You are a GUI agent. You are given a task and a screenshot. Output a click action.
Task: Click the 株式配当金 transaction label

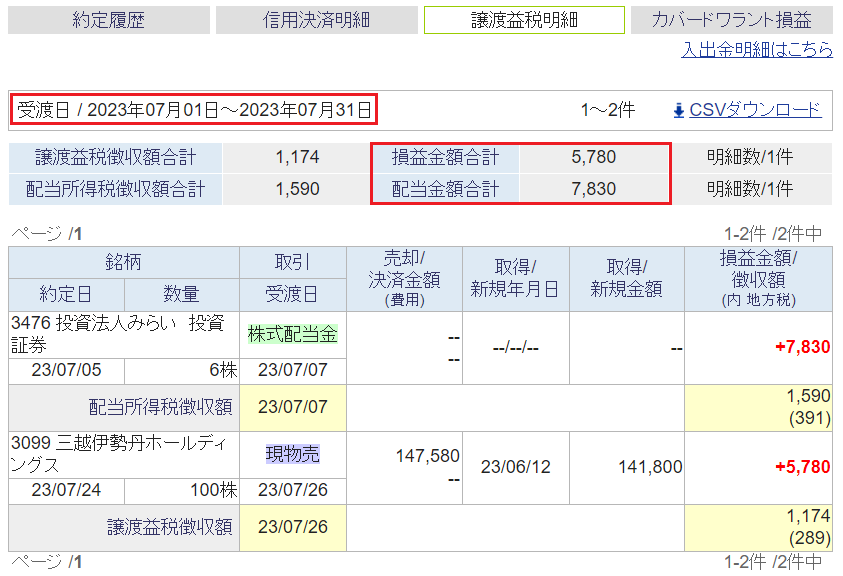tap(292, 335)
